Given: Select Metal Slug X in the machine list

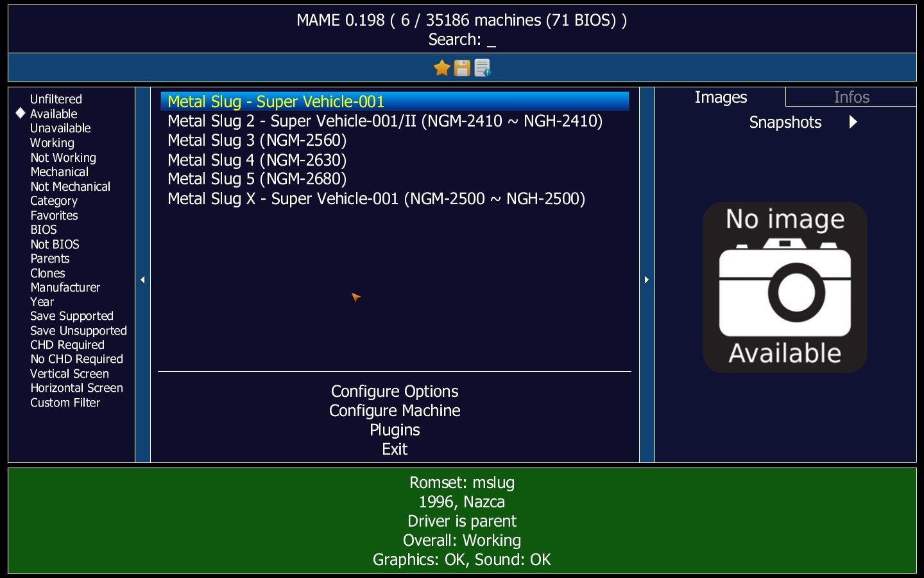Looking at the screenshot, I should [395, 198].
